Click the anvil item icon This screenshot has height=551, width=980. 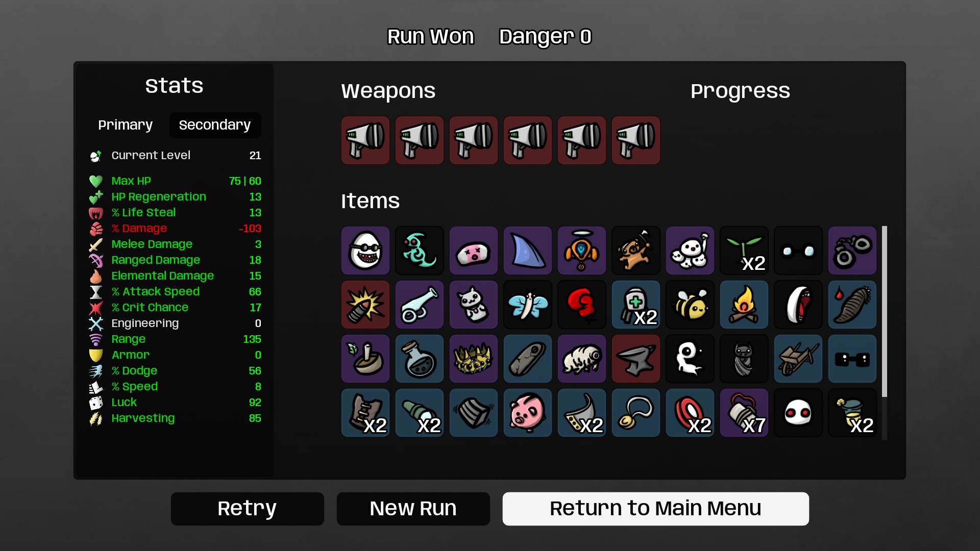[636, 359]
